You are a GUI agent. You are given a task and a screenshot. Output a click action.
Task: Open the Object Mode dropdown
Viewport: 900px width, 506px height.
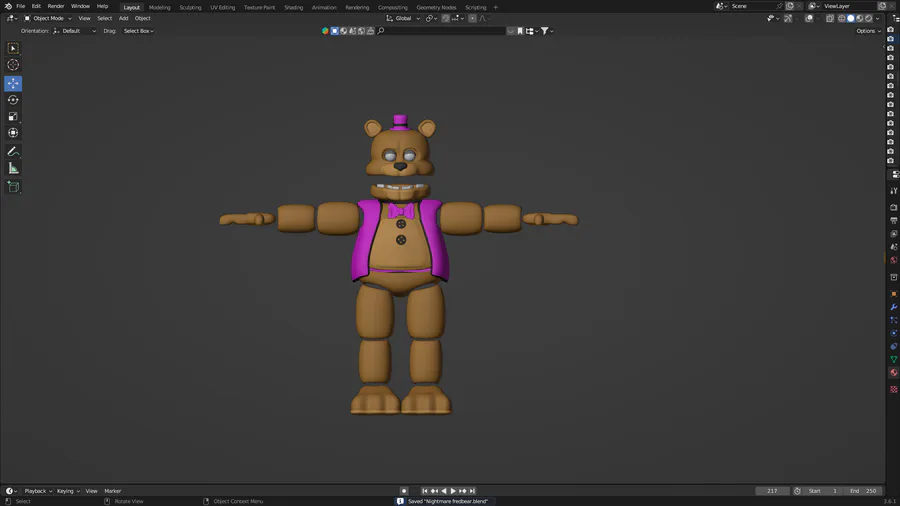[x=48, y=18]
